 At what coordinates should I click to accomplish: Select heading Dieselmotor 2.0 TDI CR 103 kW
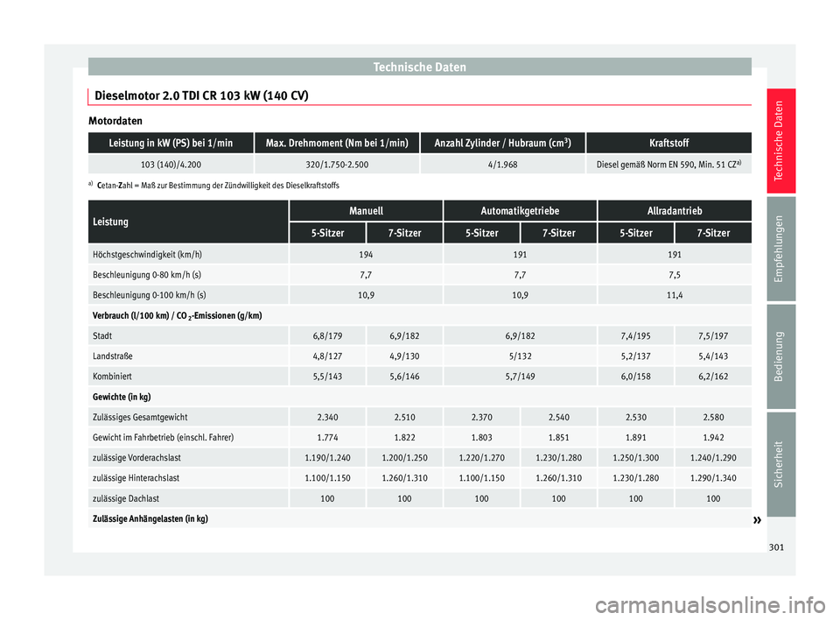coord(201,95)
